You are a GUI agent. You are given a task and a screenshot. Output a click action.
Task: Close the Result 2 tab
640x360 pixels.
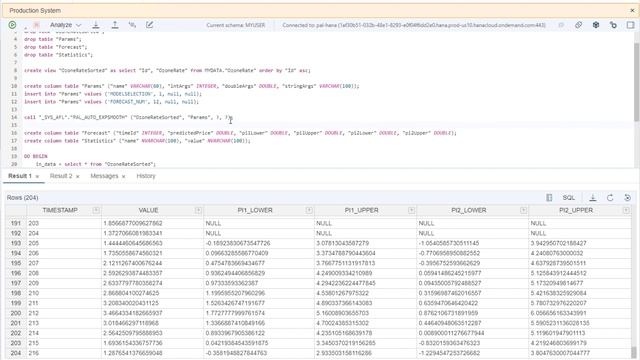(78, 176)
